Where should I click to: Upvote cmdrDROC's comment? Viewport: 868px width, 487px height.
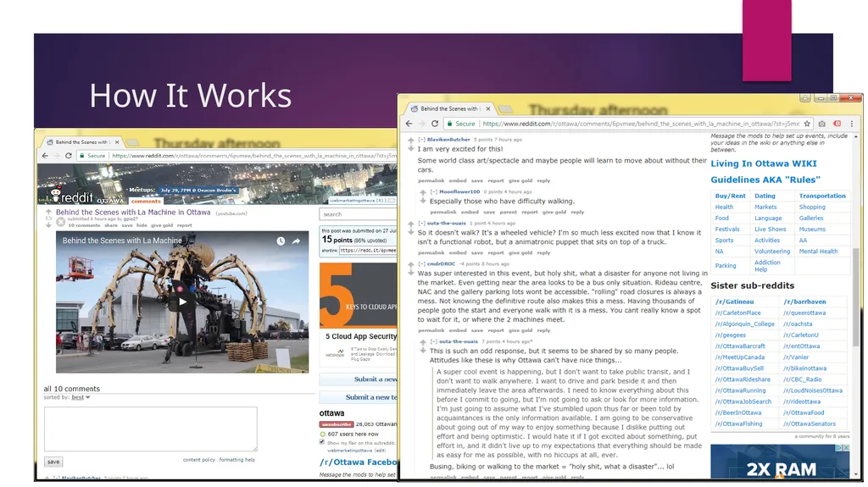(411, 264)
